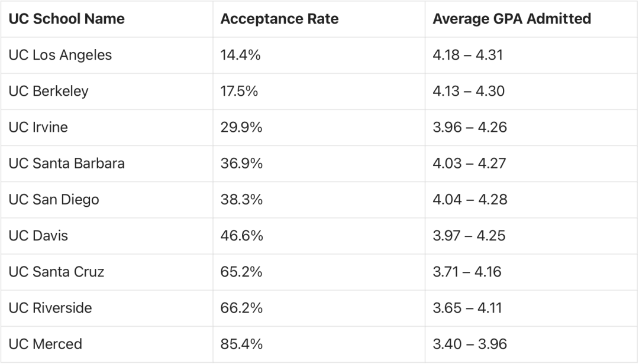Image resolution: width=639 pixels, height=364 pixels.
Task: Select the 3.40 – 3.96 GPA cell
Action: (x=470, y=344)
